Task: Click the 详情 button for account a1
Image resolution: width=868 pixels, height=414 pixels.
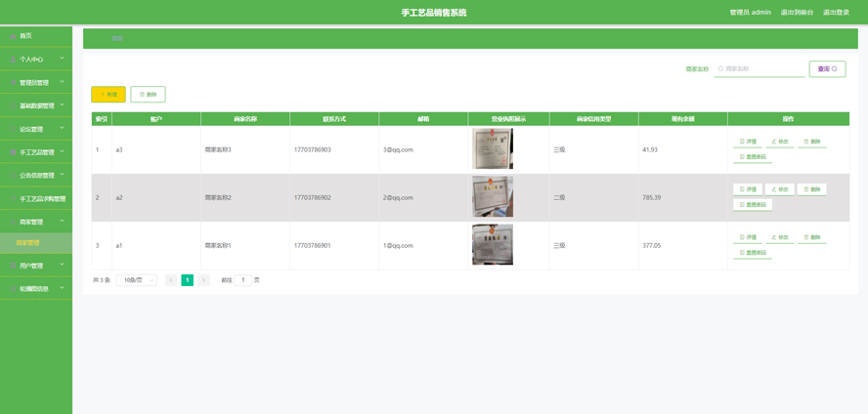Action: (748, 237)
